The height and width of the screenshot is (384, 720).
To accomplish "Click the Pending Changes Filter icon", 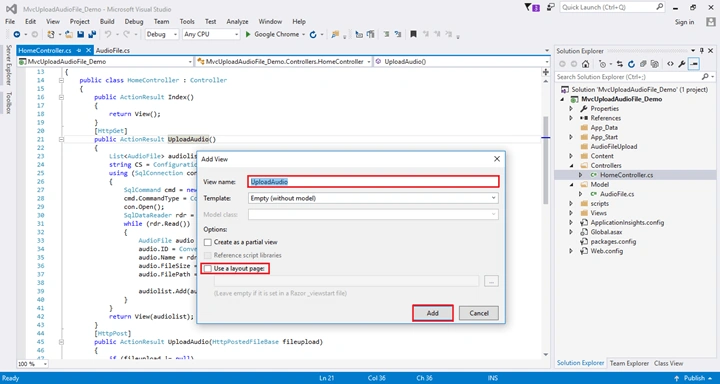I will pyautogui.click(x=602, y=64).
